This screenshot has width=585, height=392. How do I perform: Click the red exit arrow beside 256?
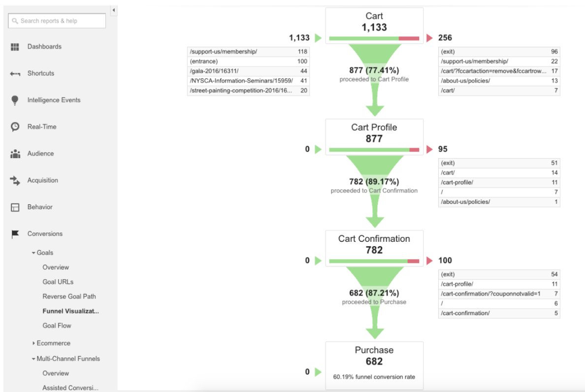coord(429,38)
